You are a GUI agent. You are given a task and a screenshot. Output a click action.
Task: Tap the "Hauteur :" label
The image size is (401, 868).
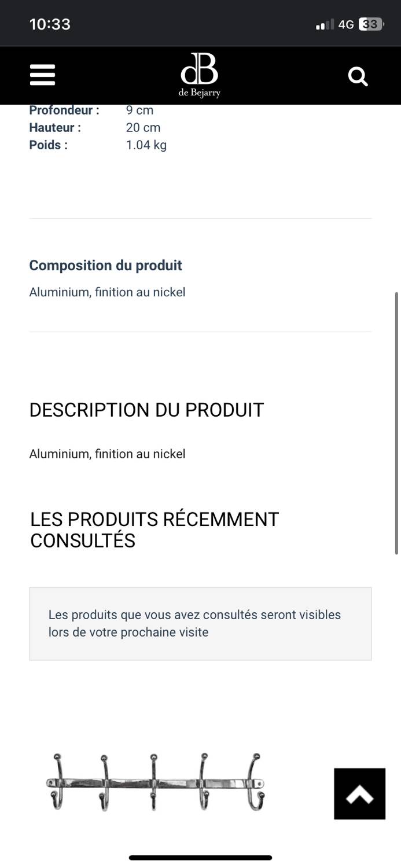pos(55,128)
